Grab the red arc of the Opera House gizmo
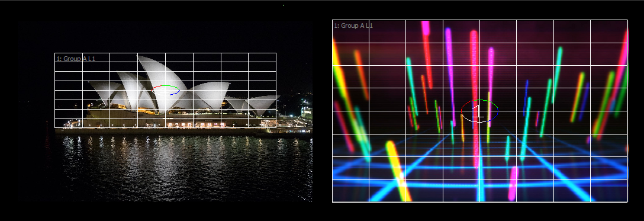This screenshot has width=644, height=221. point(156,88)
